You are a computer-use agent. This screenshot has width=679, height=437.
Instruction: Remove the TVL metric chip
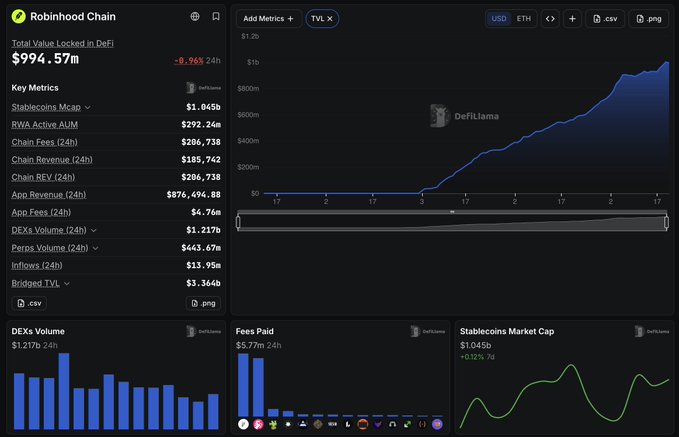coord(330,19)
